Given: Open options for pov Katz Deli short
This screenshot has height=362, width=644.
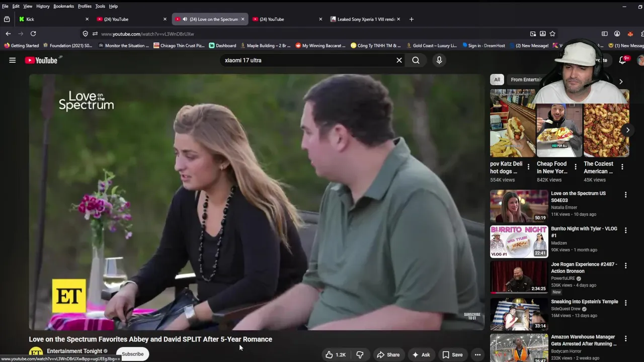Looking at the screenshot, I should tap(528, 167).
